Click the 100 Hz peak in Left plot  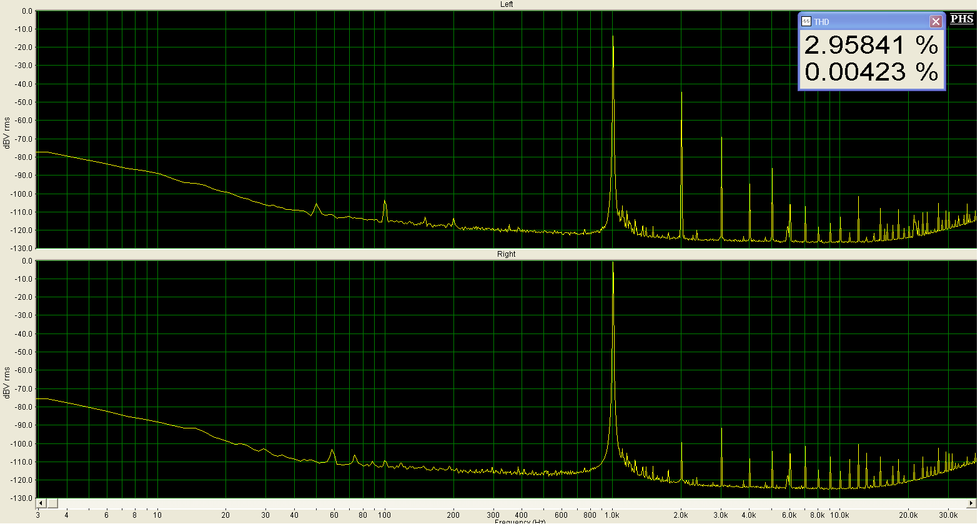[x=385, y=203]
